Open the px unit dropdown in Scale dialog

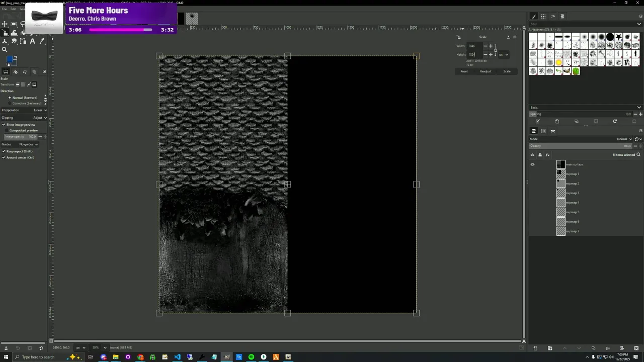tap(504, 54)
